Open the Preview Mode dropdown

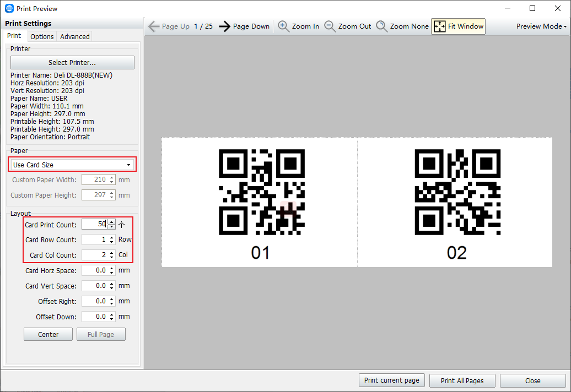pyautogui.click(x=541, y=26)
